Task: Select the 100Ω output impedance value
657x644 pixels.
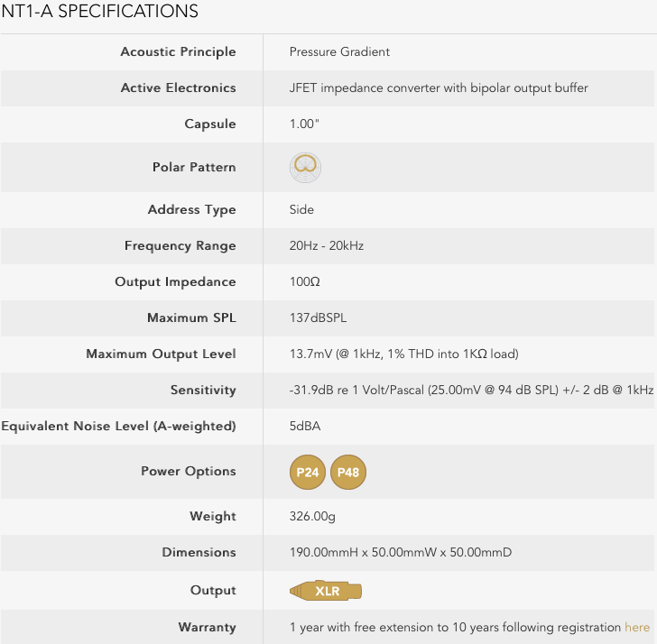Action: (x=304, y=282)
